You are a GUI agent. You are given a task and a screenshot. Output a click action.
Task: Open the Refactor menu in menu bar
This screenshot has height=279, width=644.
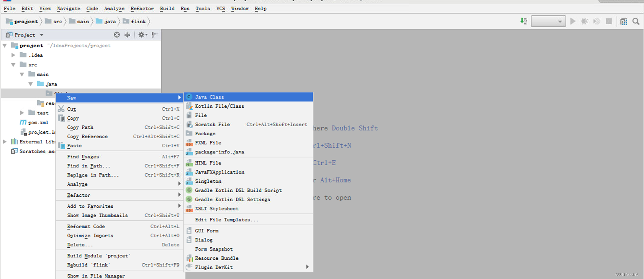[x=142, y=9]
